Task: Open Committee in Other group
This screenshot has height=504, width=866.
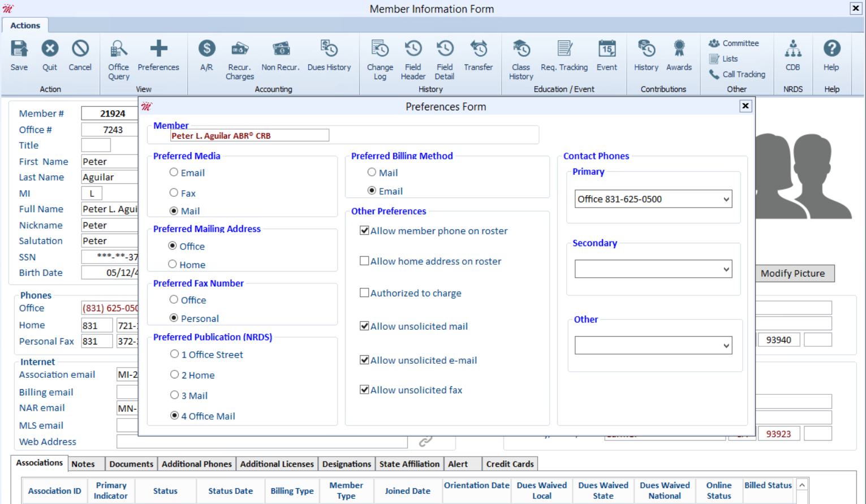Action: coord(734,43)
